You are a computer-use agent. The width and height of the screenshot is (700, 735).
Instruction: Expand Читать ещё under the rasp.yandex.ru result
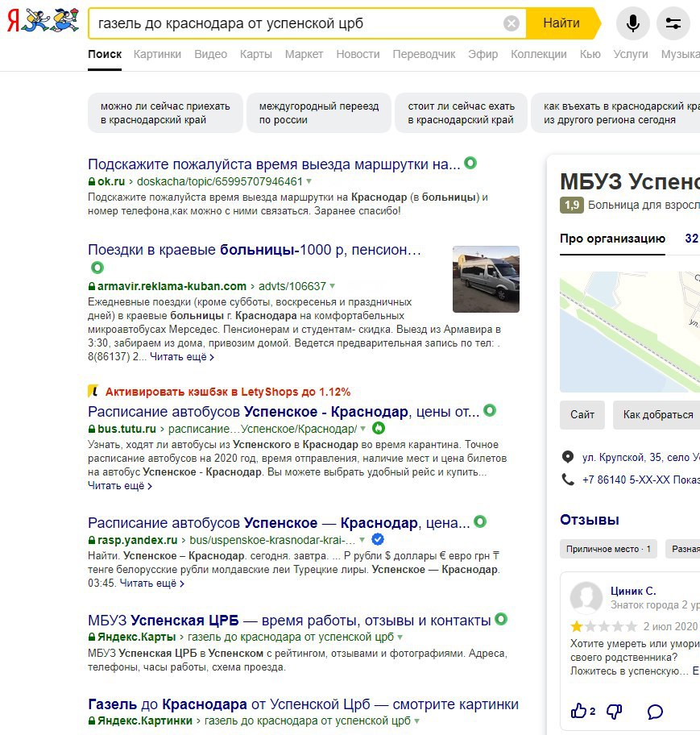(151, 583)
